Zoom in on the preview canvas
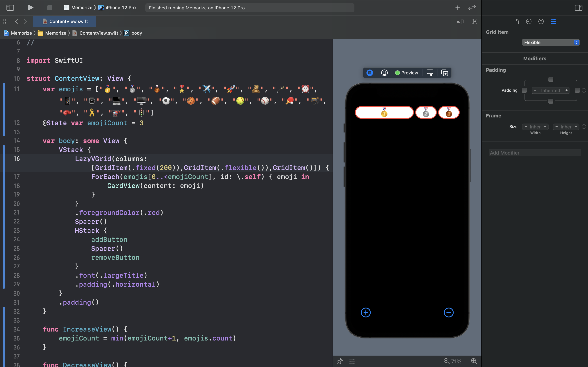The image size is (588, 367). pyautogui.click(x=474, y=361)
